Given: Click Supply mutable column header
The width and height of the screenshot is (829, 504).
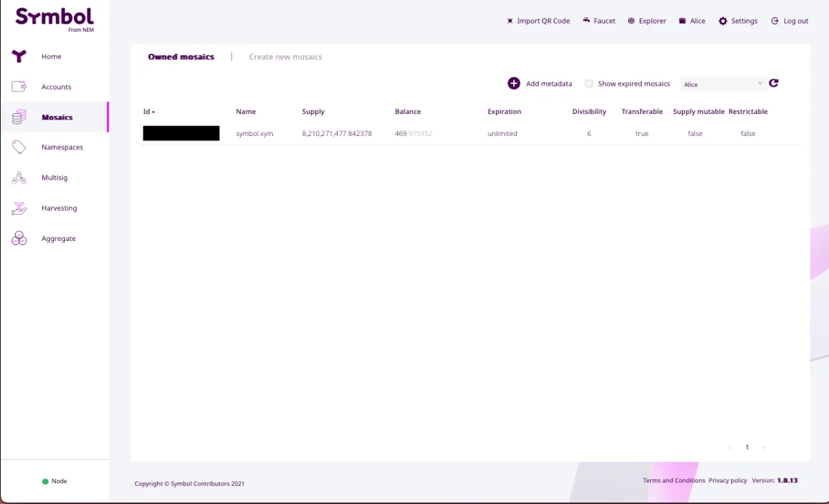Looking at the screenshot, I should click(698, 112).
